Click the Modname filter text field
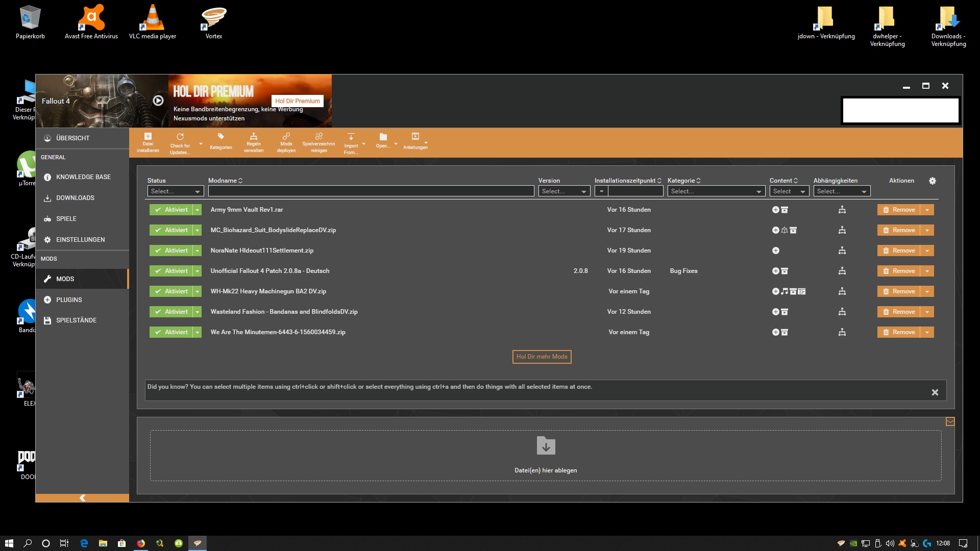 tap(371, 191)
